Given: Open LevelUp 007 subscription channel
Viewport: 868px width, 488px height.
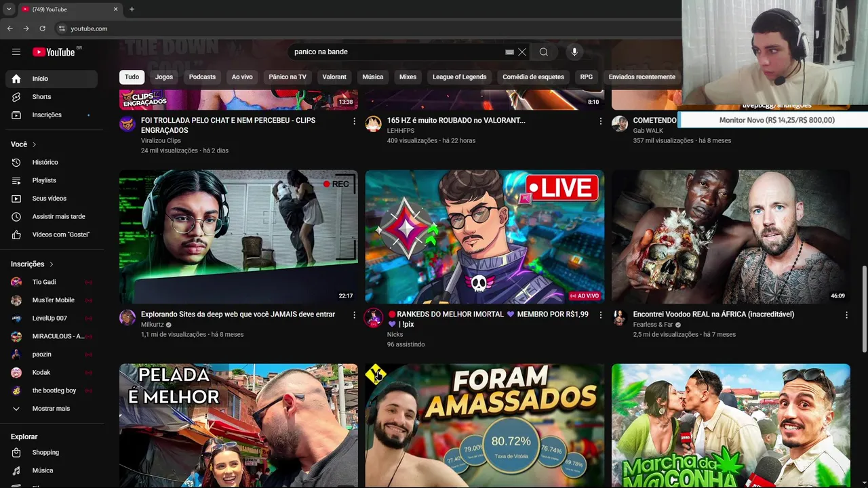Looking at the screenshot, I should [52, 318].
